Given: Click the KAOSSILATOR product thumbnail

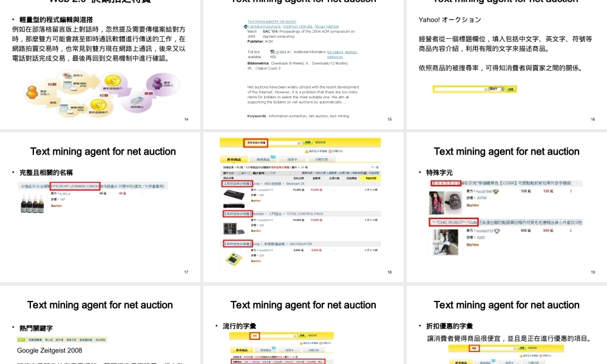Looking at the screenshot, I should [234, 257].
